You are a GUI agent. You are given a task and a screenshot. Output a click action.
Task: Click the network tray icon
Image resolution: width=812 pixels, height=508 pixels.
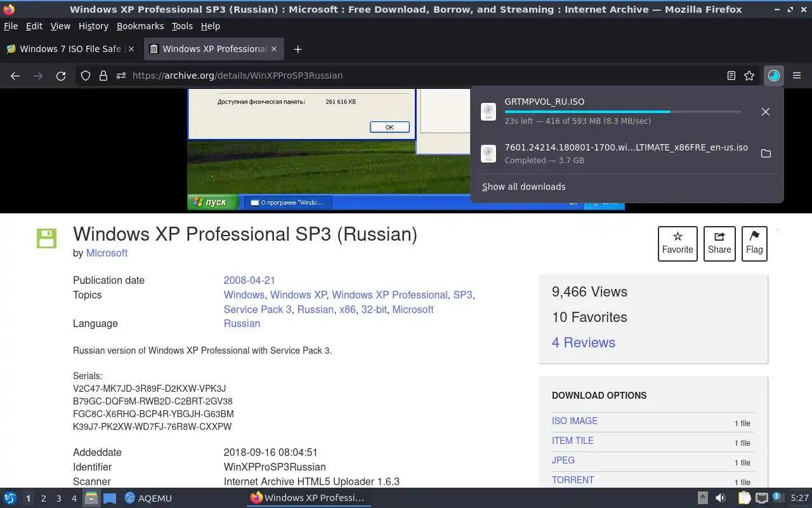(761, 498)
